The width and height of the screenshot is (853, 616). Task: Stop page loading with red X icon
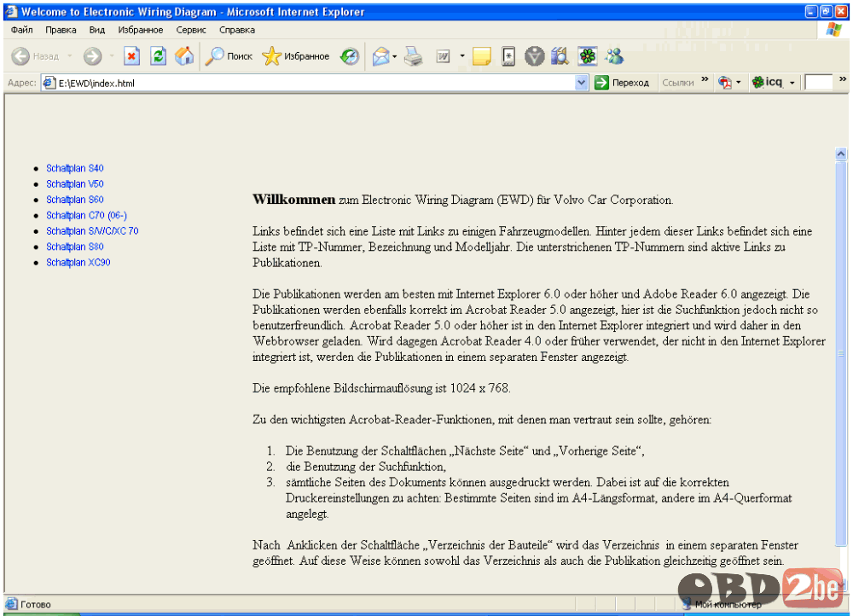[x=131, y=56]
